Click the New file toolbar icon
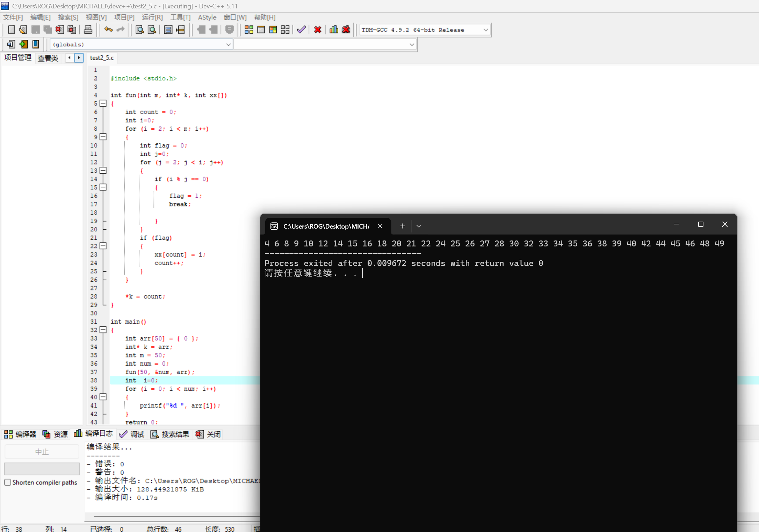 pyautogui.click(x=11, y=30)
